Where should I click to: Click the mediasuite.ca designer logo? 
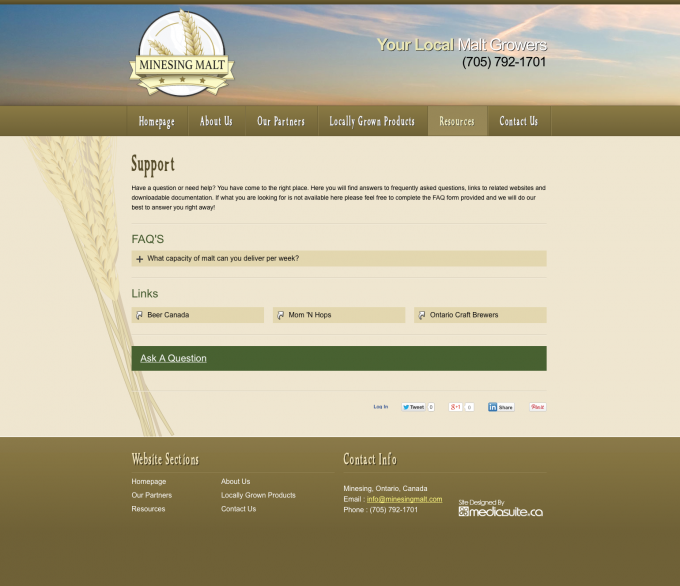pos(500,510)
